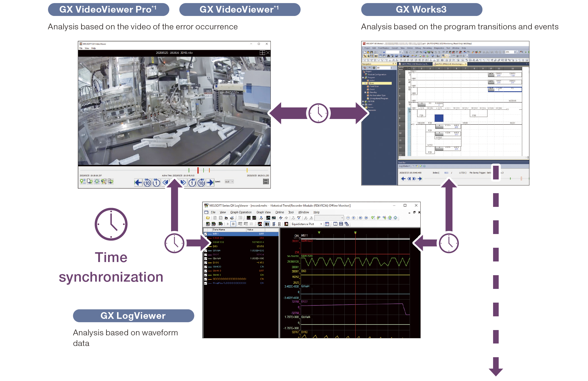Click the red marker on video seek bar
Screen dimensions: 588x381
pos(198,170)
